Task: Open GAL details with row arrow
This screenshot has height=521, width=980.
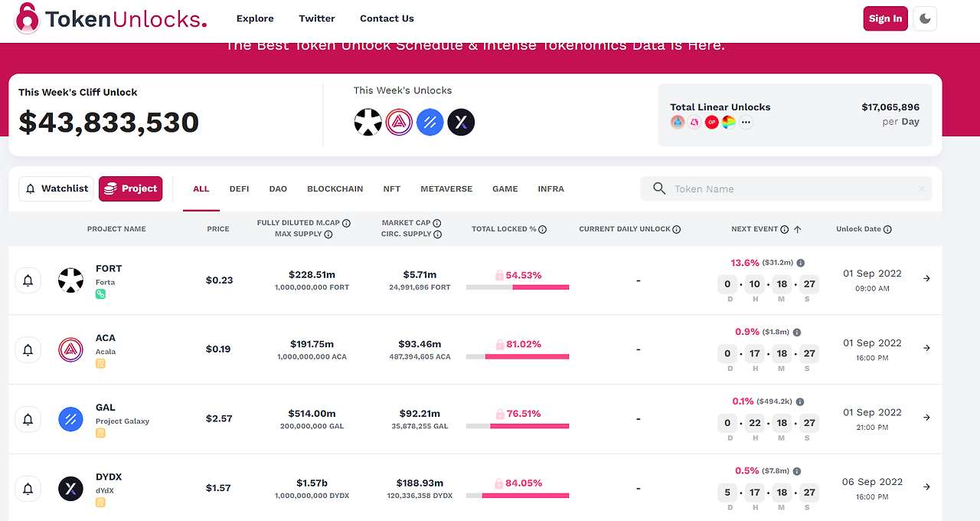Action: [926, 418]
